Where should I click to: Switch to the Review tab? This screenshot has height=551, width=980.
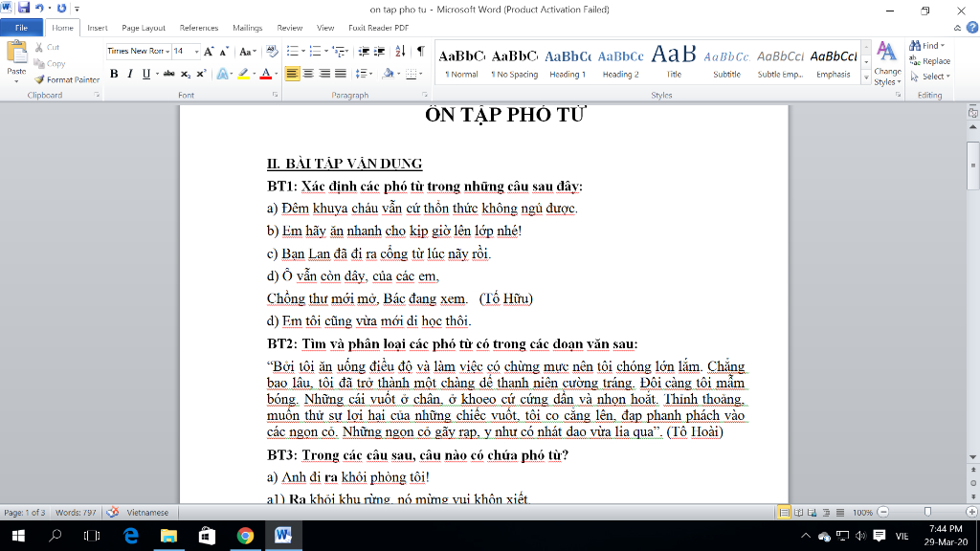coord(289,28)
